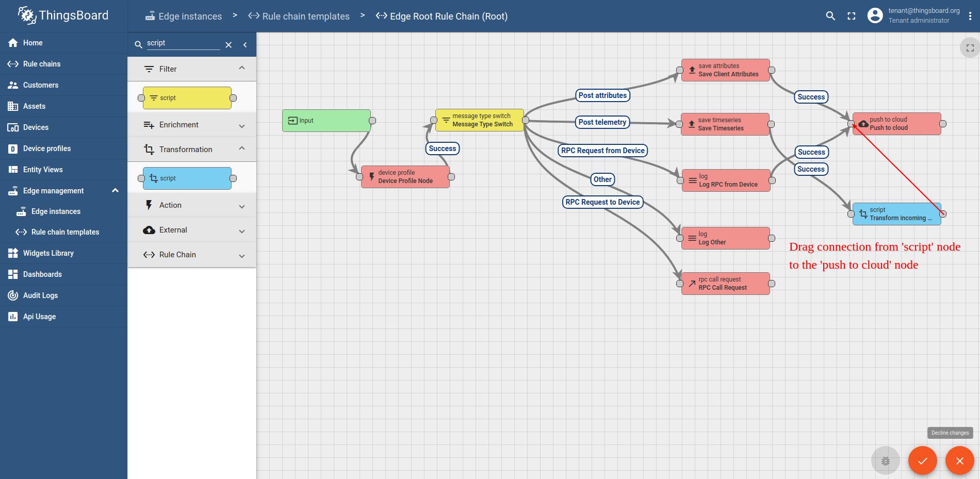Click Rule chain templates breadcrumb
The height and width of the screenshot is (479, 980).
tap(299, 16)
